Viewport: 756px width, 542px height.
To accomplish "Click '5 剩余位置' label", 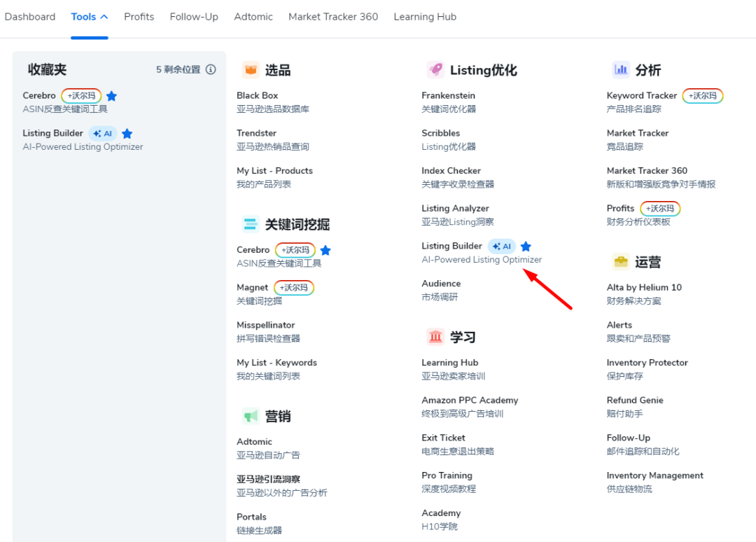I will pyautogui.click(x=178, y=69).
